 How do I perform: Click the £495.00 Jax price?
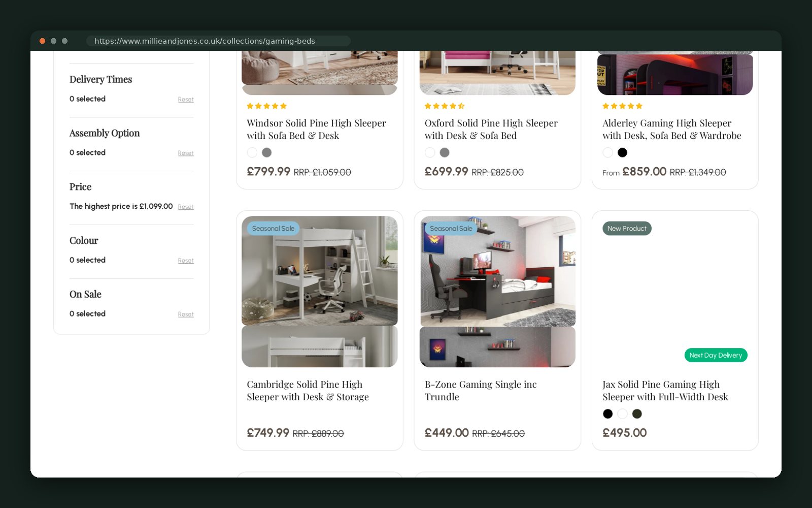(625, 433)
